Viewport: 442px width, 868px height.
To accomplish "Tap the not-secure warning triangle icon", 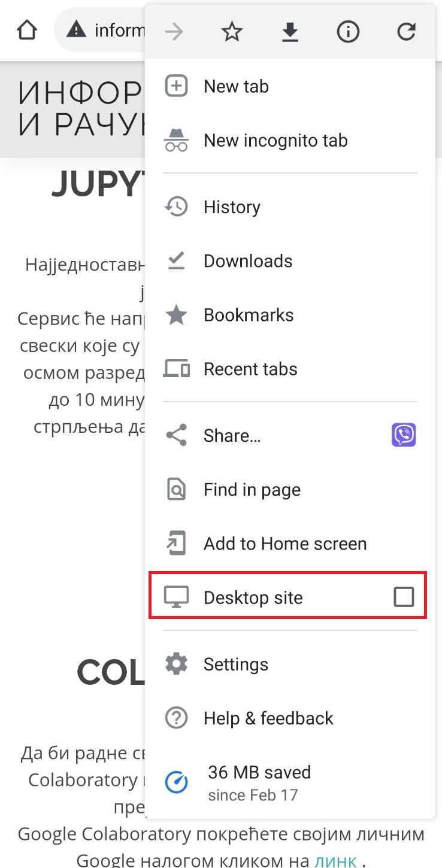I will (76, 29).
